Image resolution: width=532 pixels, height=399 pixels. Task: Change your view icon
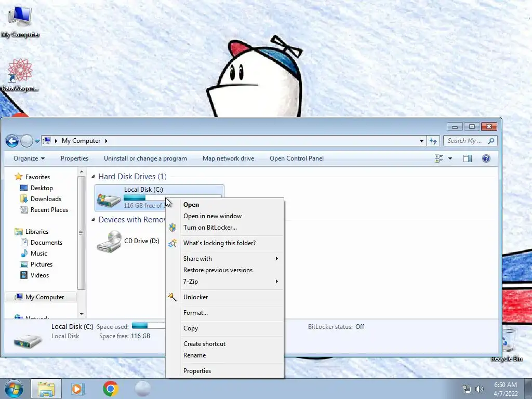pyautogui.click(x=439, y=158)
